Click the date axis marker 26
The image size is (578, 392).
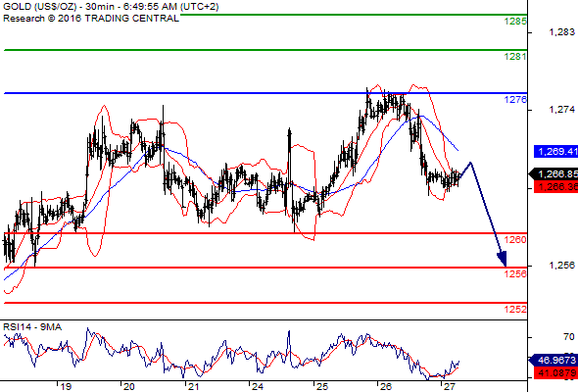[385, 387]
